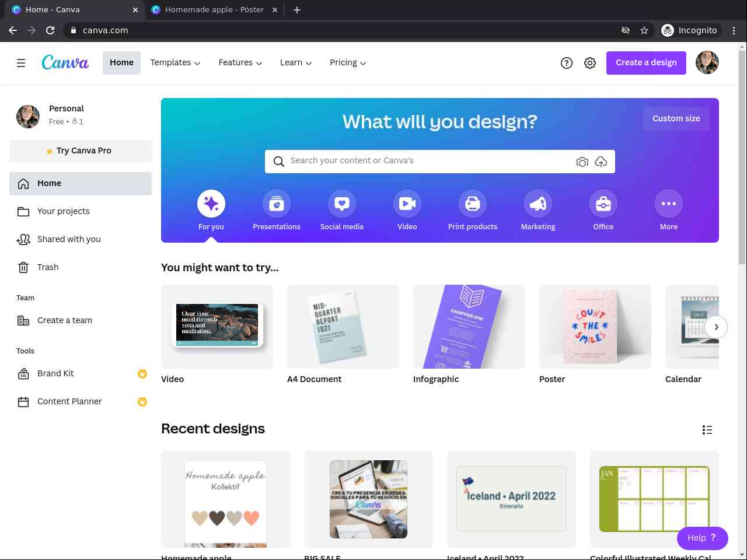The height and width of the screenshot is (560, 747).
Task: Open Content Planner tool
Action: click(81, 402)
